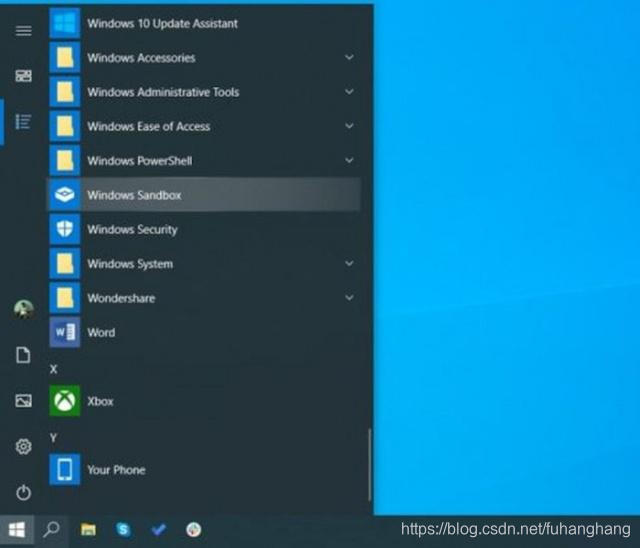Click the X letter group header
The width and height of the screenshot is (640, 548).
point(53,369)
